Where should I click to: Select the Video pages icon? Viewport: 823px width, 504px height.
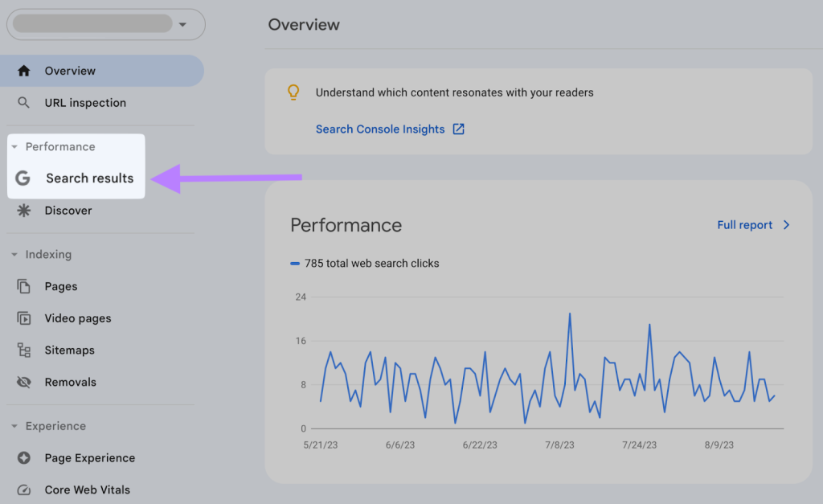pos(25,318)
